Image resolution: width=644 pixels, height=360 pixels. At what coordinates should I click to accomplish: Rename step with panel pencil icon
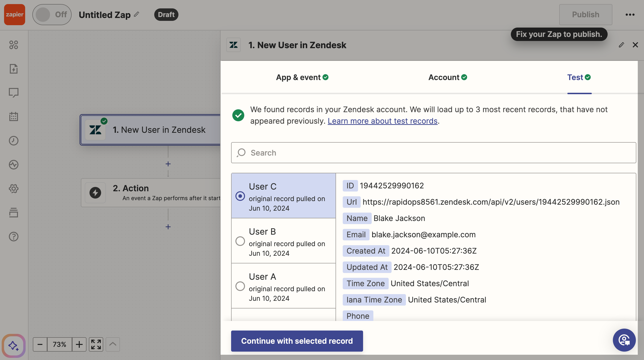621,45
